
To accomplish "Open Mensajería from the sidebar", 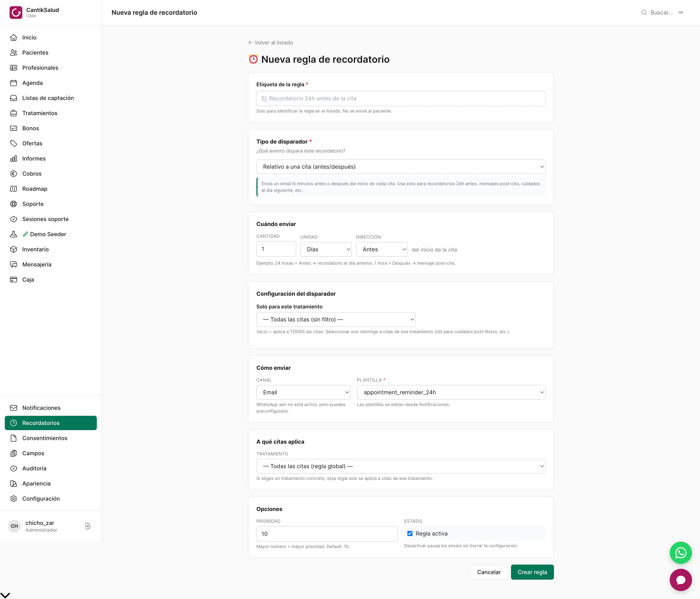I will 51,264.
